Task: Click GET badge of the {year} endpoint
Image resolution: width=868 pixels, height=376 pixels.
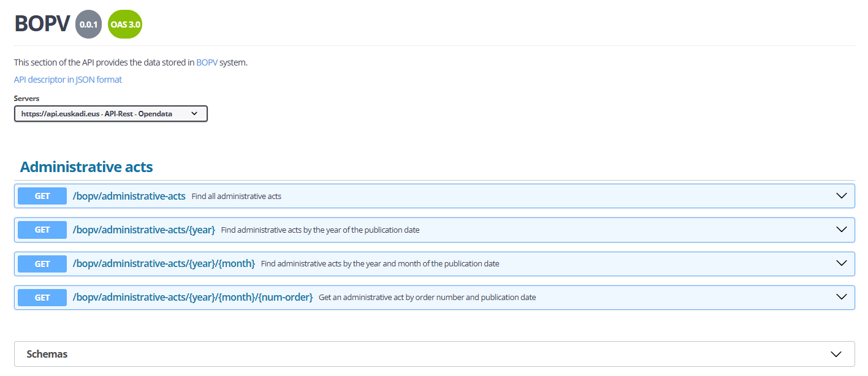Action: [x=42, y=230]
